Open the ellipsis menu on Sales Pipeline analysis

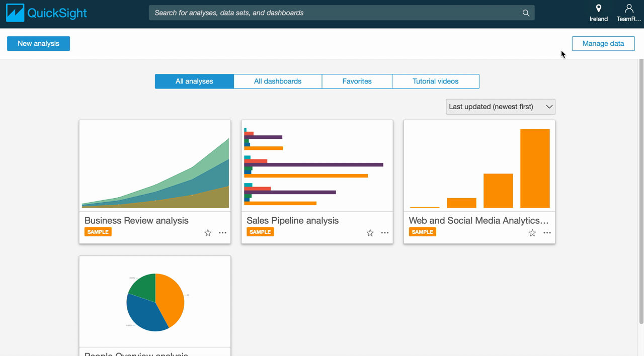(x=385, y=233)
